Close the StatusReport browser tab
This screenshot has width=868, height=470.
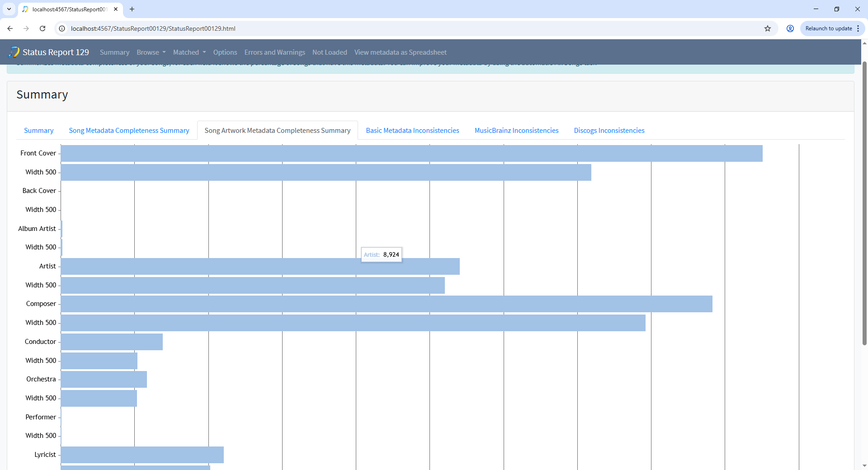(x=116, y=9)
